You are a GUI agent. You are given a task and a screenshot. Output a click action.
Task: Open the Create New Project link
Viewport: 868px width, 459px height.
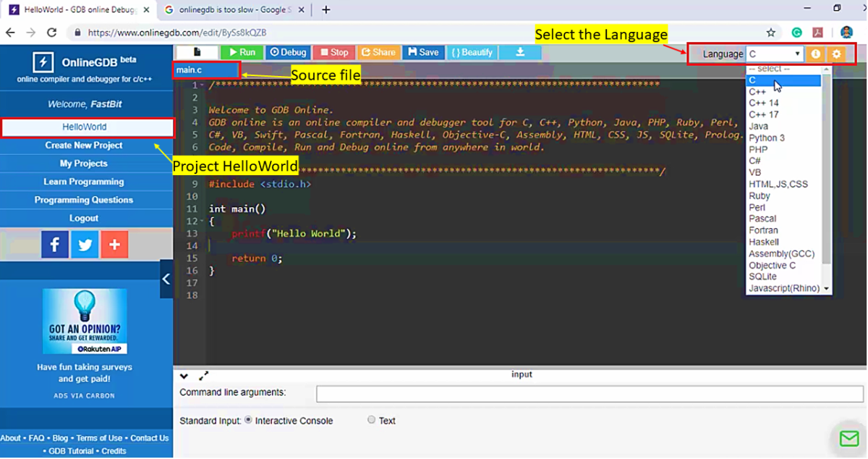[x=84, y=146]
